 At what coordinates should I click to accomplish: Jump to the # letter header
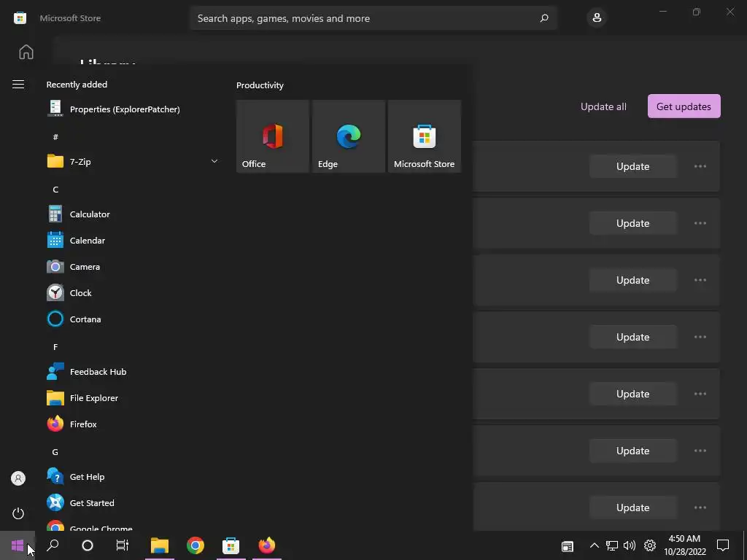click(x=55, y=137)
